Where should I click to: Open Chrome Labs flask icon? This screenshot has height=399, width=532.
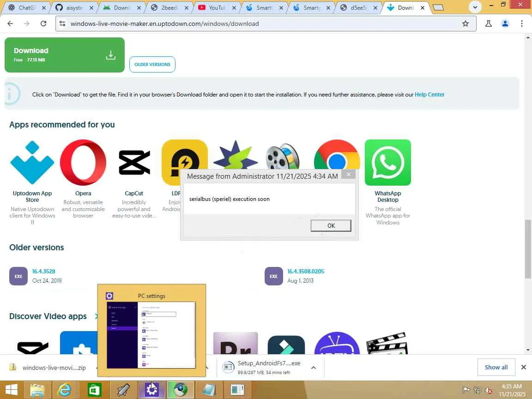coord(489,24)
